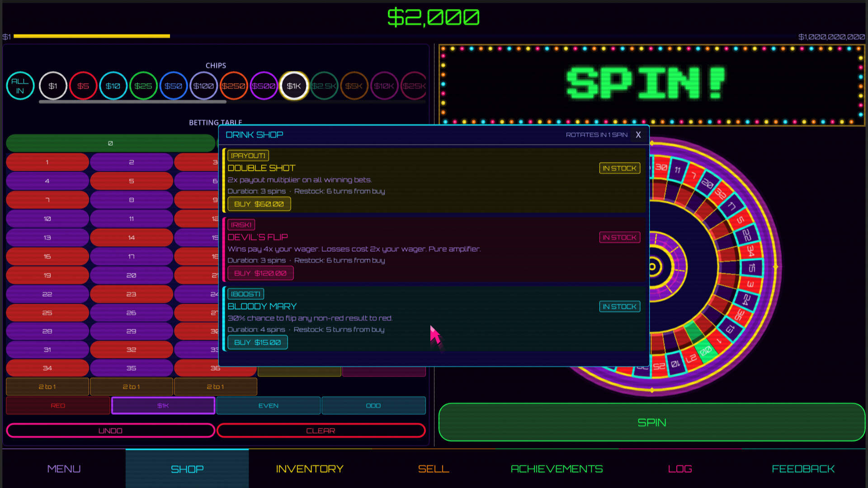The image size is (868, 488).
Task: Bet on number 2
Action: pyautogui.click(x=132, y=162)
